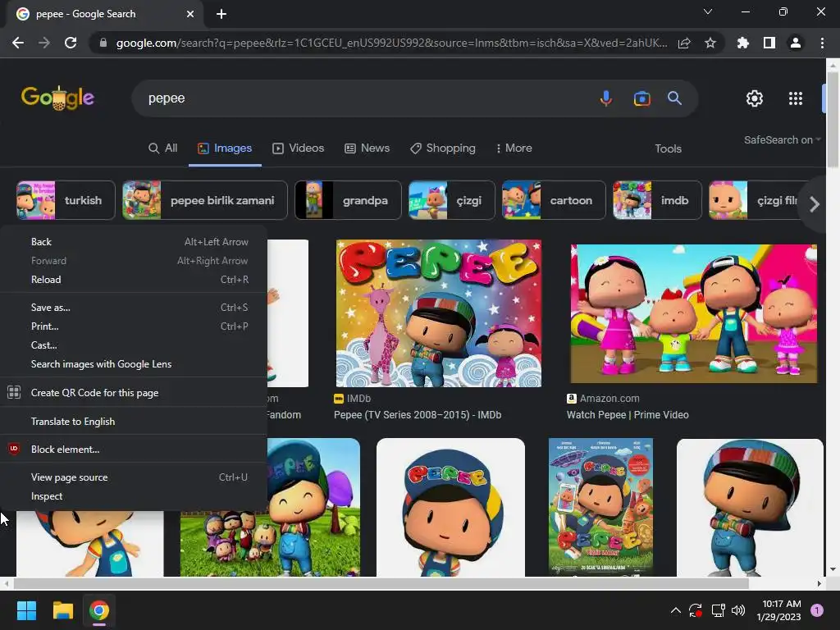Open Google quick settings gear
Image resolution: width=840 pixels, height=630 pixels.
(x=755, y=98)
